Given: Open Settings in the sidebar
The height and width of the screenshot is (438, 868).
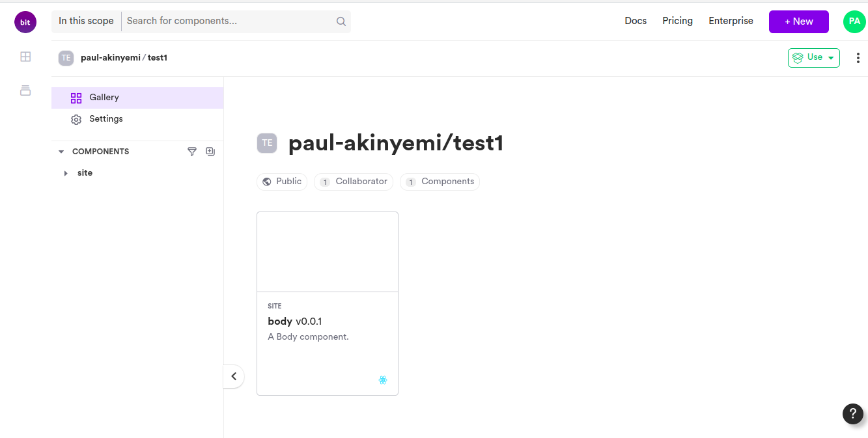Looking at the screenshot, I should (x=137, y=119).
